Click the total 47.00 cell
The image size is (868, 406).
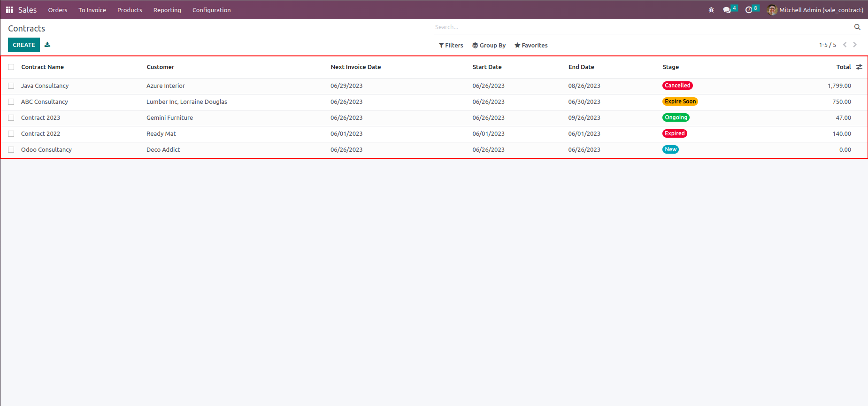844,118
